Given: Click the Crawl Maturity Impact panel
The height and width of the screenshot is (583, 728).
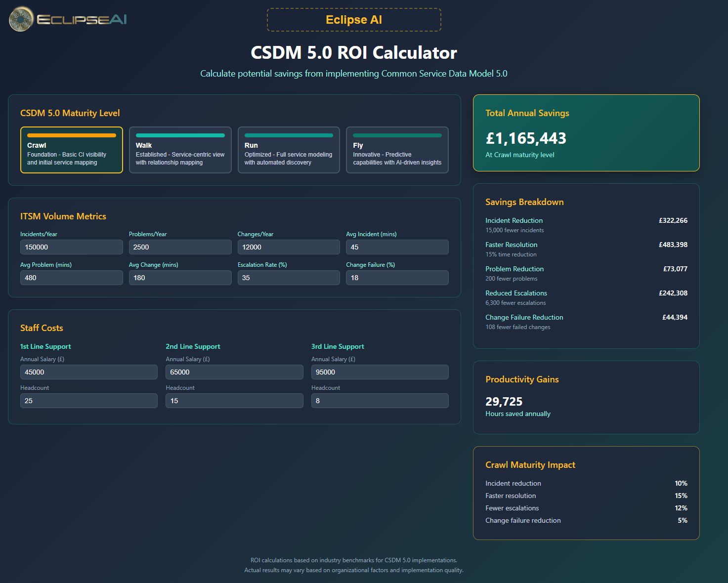Looking at the screenshot, I should pos(586,493).
